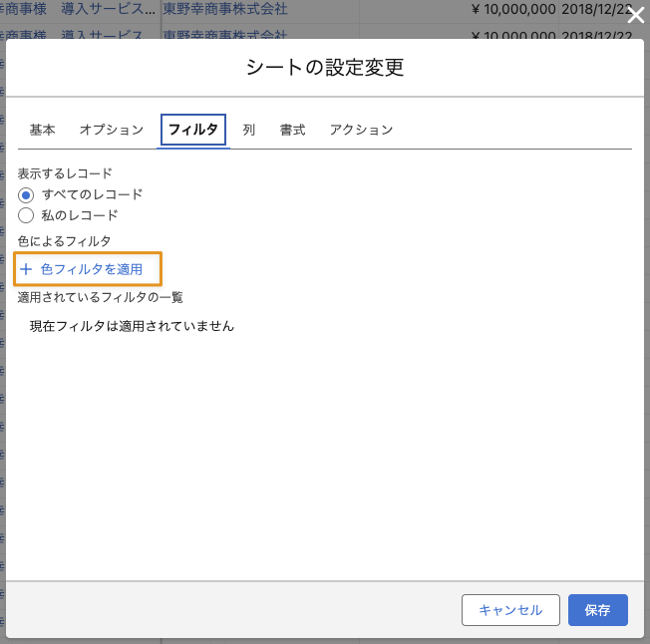The height and width of the screenshot is (644, 650).
Task: Close the sheet settings dialog with X
Action: pos(635,14)
